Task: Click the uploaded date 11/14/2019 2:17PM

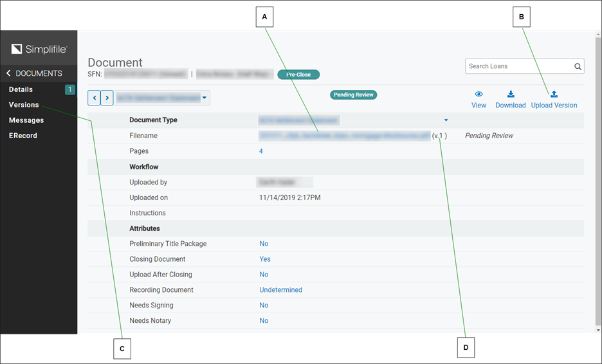Action: [x=290, y=197]
